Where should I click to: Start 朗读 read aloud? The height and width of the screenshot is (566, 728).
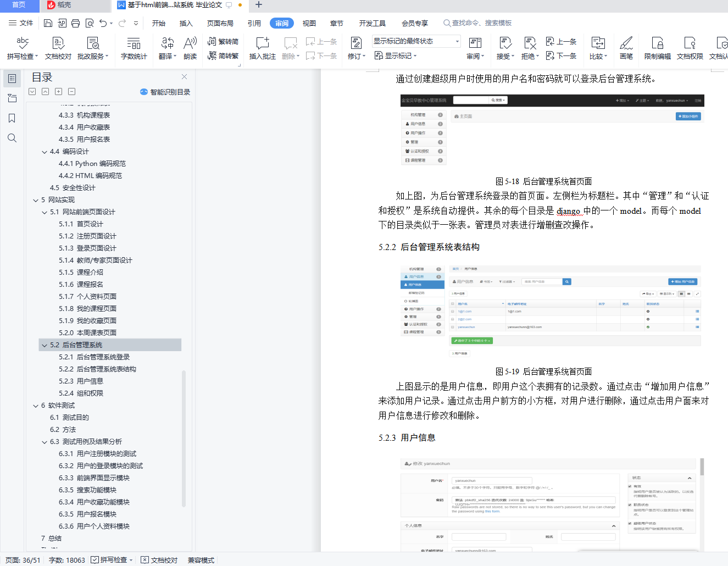click(x=190, y=48)
